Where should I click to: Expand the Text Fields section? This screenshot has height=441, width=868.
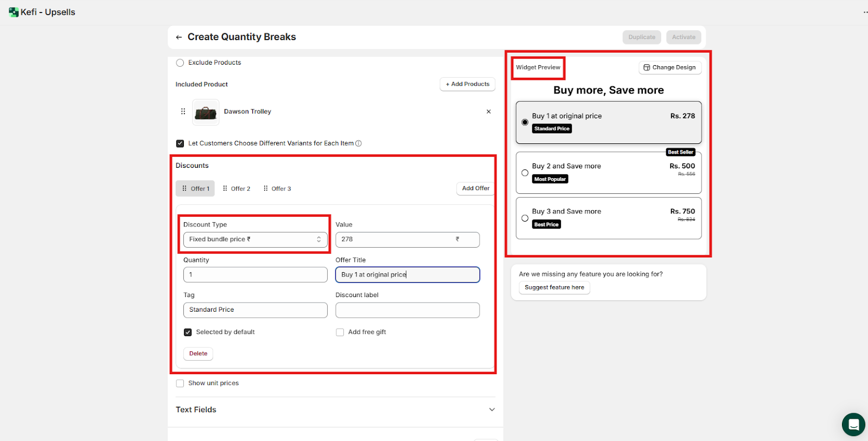point(492,409)
